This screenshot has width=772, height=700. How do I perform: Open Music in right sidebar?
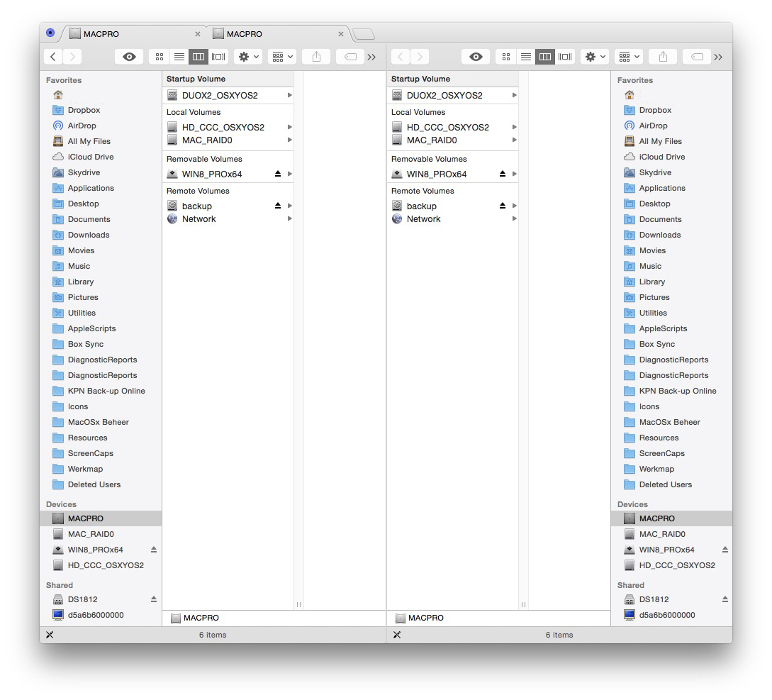671,266
